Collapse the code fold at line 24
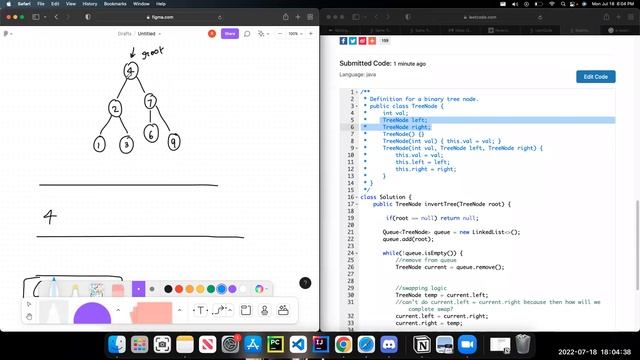The width and height of the screenshot is (640, 360). tap(356, 253)
